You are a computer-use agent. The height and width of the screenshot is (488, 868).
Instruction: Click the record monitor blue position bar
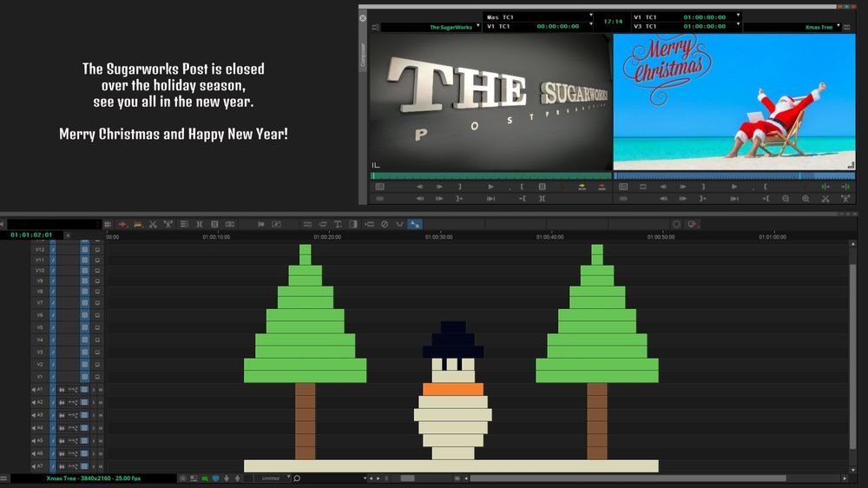734,175
